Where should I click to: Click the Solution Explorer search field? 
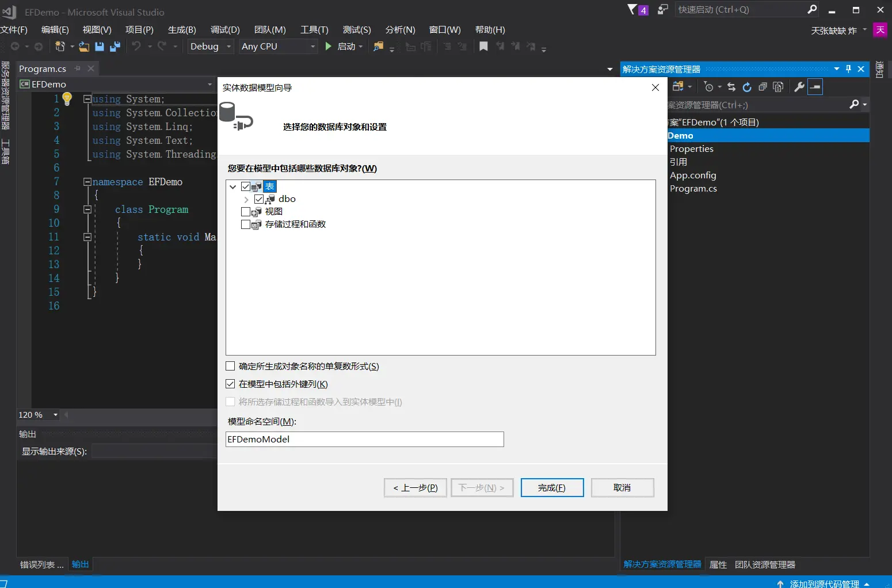tap(757, 105)
